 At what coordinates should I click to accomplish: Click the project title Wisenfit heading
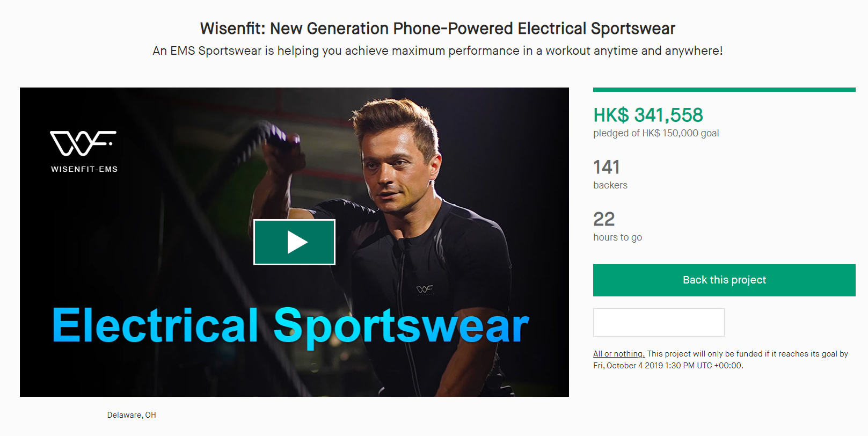point(437,28)
